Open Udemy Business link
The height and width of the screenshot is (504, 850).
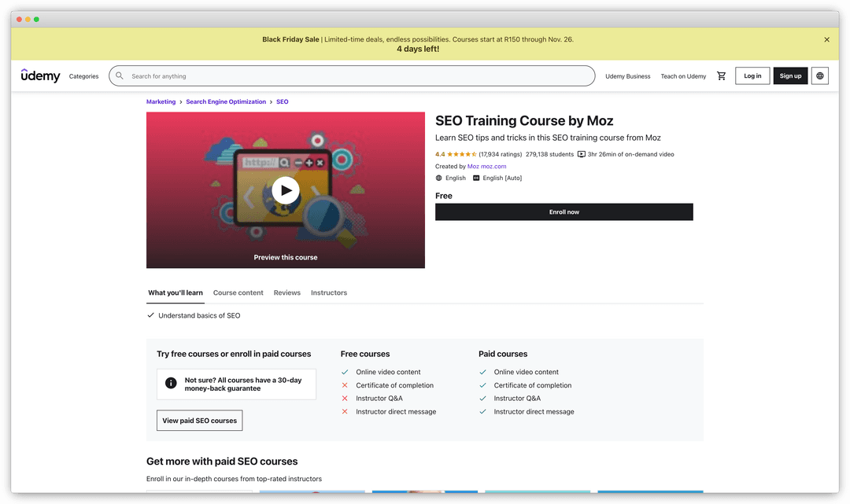pyautogui.click(x=628, y=76)
